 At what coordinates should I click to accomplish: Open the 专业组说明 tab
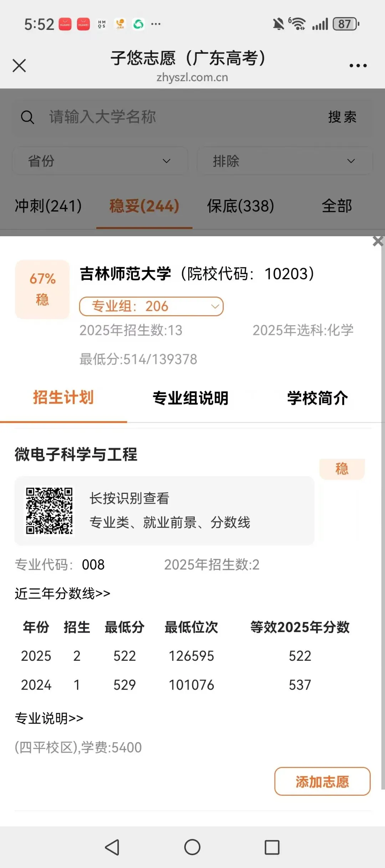190,398
